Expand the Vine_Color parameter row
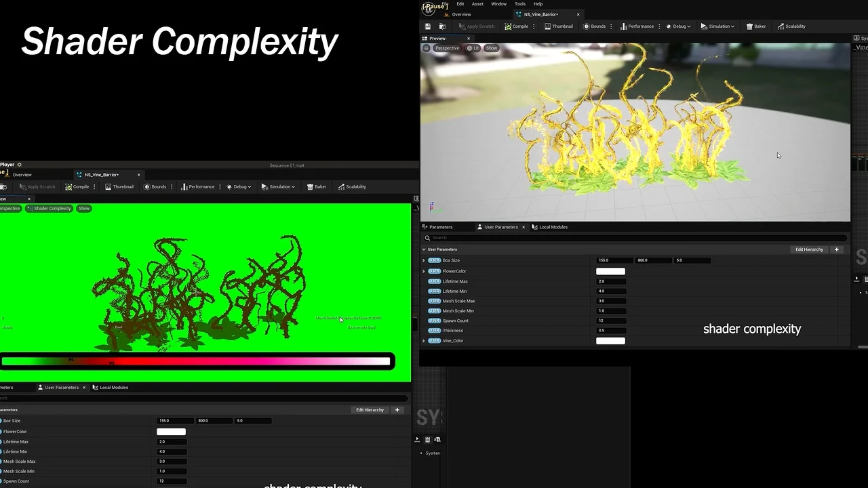This screenshot has height=488, width=868. tap(424, 341)
